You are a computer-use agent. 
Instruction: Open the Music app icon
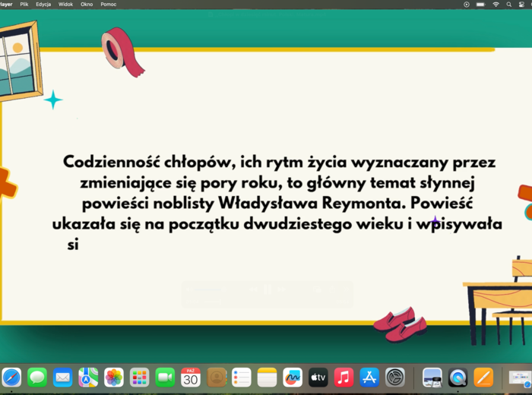(x=344, y=377)
